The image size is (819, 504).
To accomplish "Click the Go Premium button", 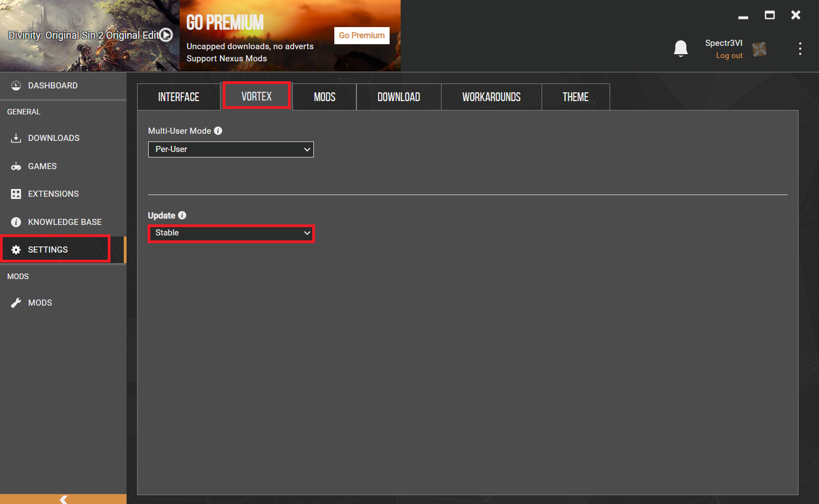I will [361, 35].
